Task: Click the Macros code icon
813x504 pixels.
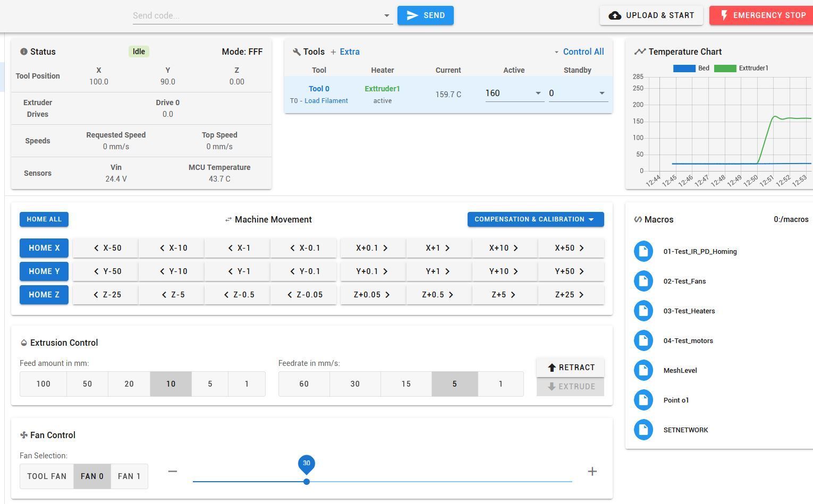Action: [638, 219]
